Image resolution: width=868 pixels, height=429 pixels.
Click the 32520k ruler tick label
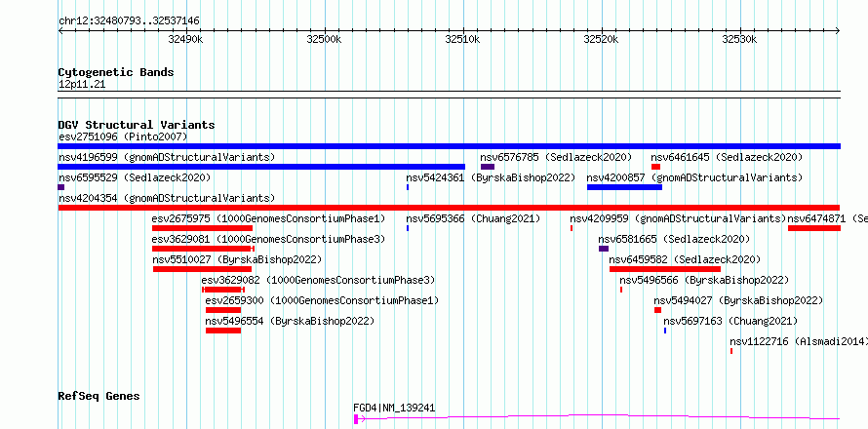pyautogui.click(x=602, y=40)
